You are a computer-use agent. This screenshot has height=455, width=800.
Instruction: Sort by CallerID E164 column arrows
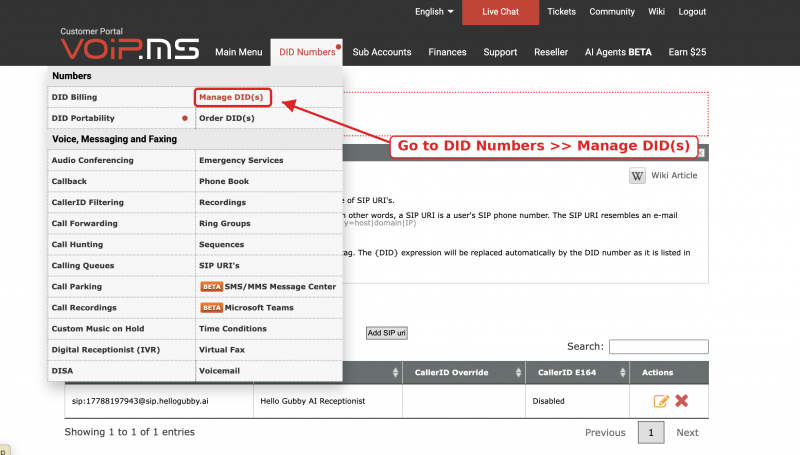tap(622, 373)
